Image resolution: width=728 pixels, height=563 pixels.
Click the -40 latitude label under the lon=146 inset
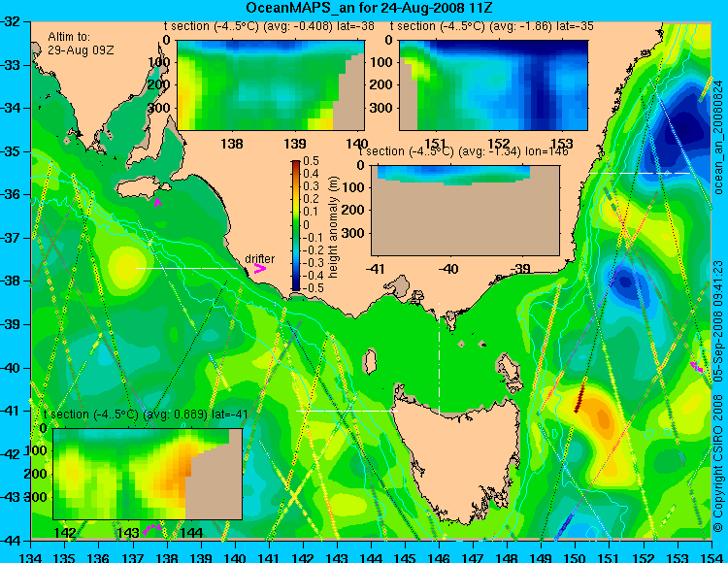tap(448, 269)
